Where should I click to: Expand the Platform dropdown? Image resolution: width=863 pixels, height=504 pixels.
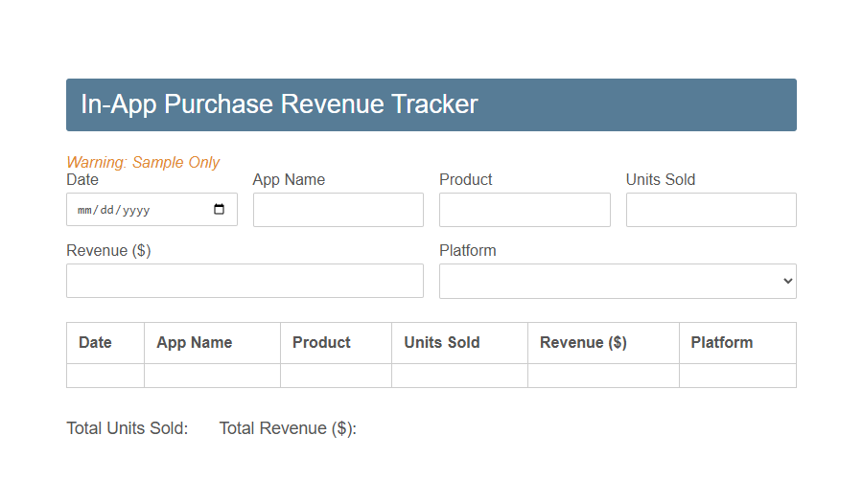[618, 281]
